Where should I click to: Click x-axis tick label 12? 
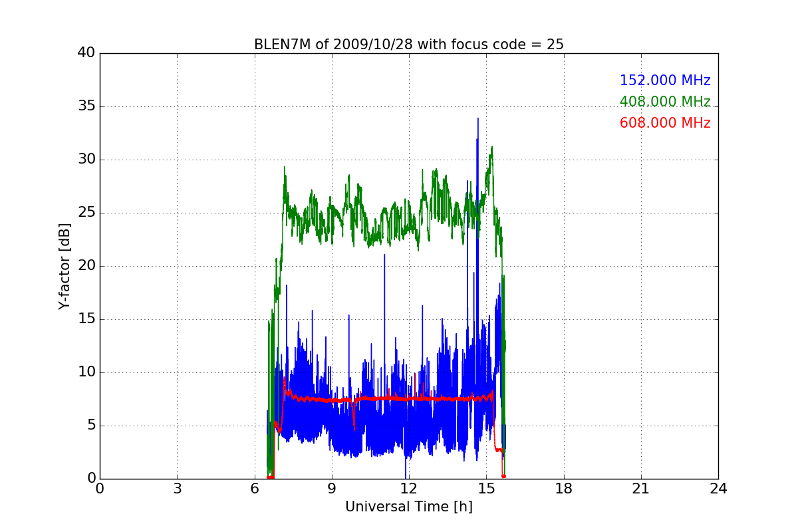coord(409,489)
